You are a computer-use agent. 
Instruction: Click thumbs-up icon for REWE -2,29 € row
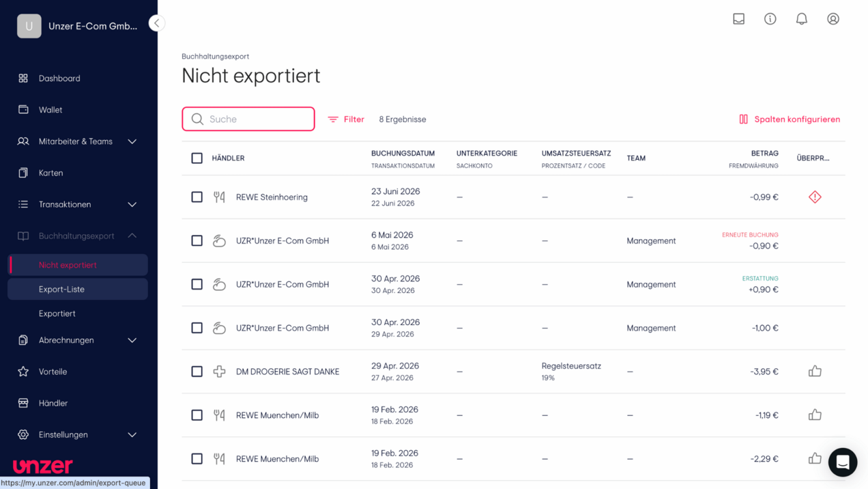pyautogui.click(x=815, y=458)
